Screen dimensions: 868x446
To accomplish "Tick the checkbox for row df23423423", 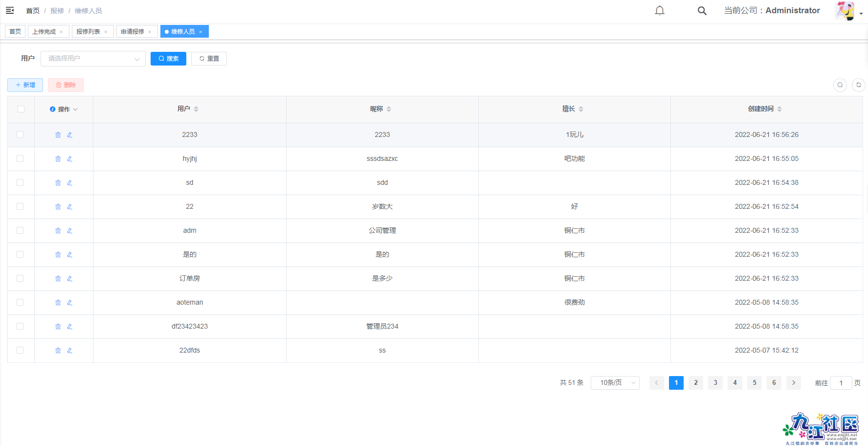I will [20, 326].
